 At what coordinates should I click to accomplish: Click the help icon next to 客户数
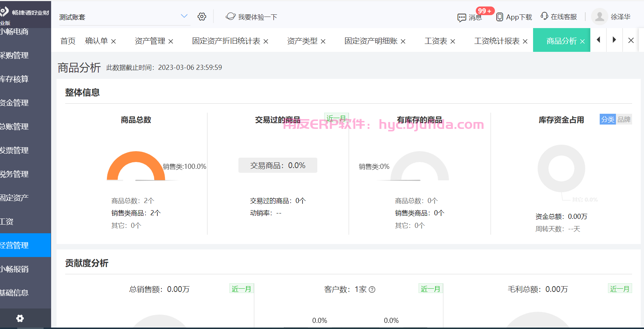tap(372, 289)
